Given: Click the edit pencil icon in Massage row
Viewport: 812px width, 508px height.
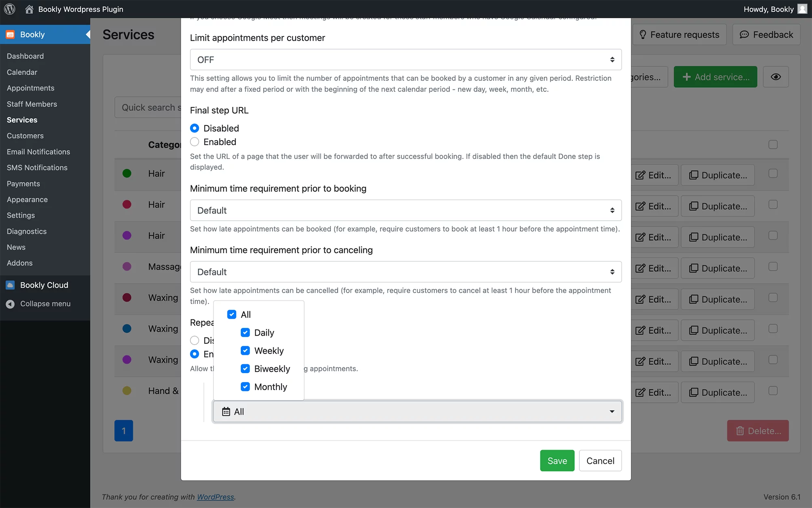Looking at the screenshot, I should point(640,268).
